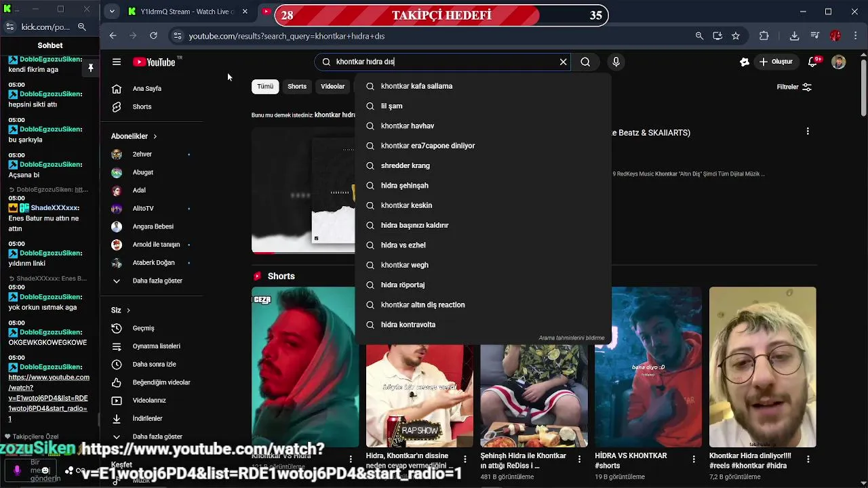Choose suggestion hidra şehinşah
This screenshot has width=868, height=488.
pyautogui.click(x=483, y=185)
